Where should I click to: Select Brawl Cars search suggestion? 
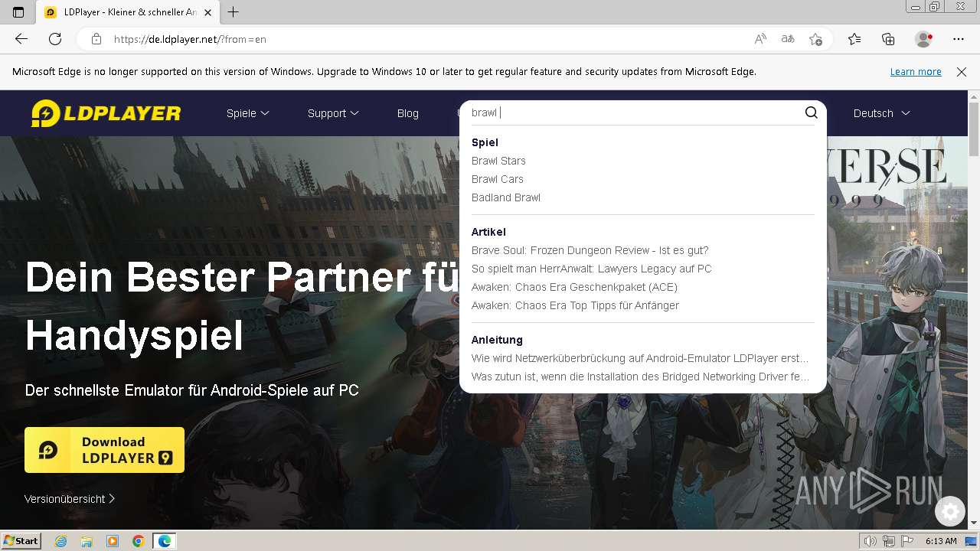498,179
